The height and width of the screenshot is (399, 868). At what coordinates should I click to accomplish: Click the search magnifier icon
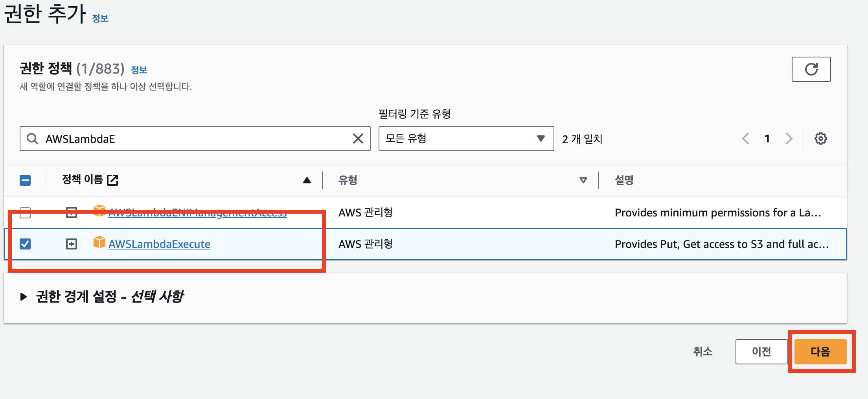[x=32, y=139]
